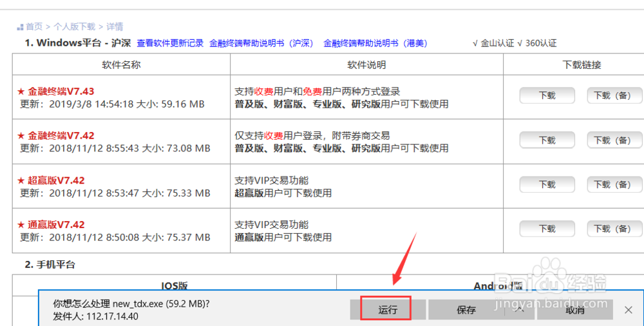
Task: Click 下载（备） for 金融终端V7.42
Action: (x=614, y=140)
